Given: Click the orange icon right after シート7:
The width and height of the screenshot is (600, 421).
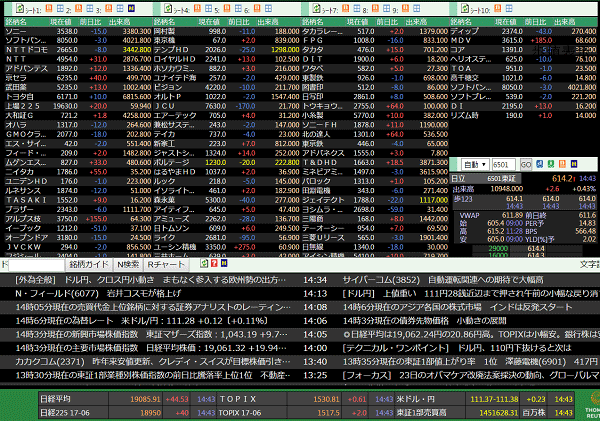Looking at the screenshot, I should click(345, 8).
